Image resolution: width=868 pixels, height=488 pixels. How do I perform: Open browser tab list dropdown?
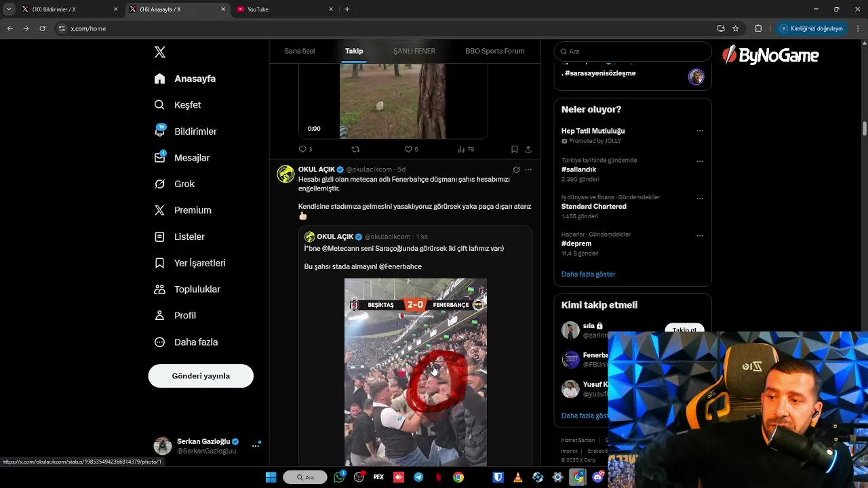pos(9,9)
